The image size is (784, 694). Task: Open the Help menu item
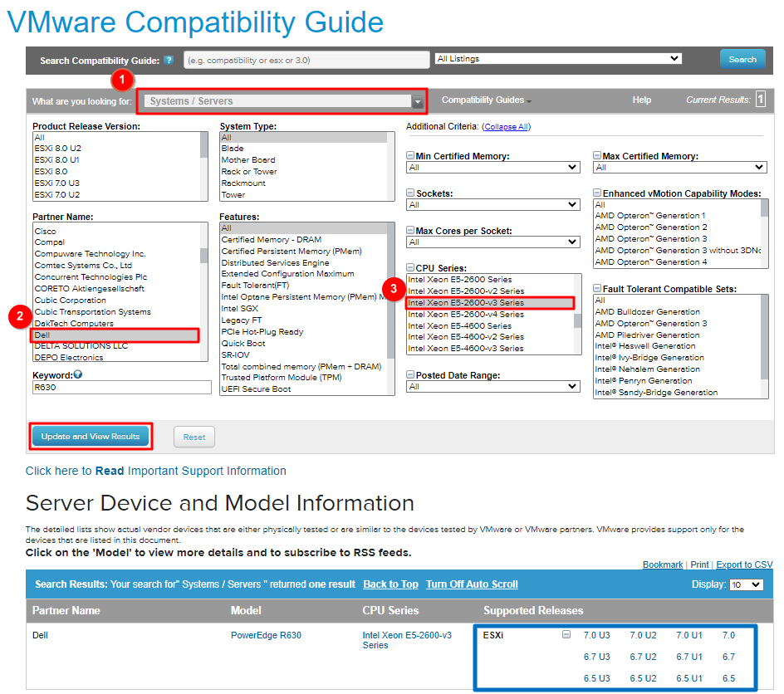click(x=641, y=100)
